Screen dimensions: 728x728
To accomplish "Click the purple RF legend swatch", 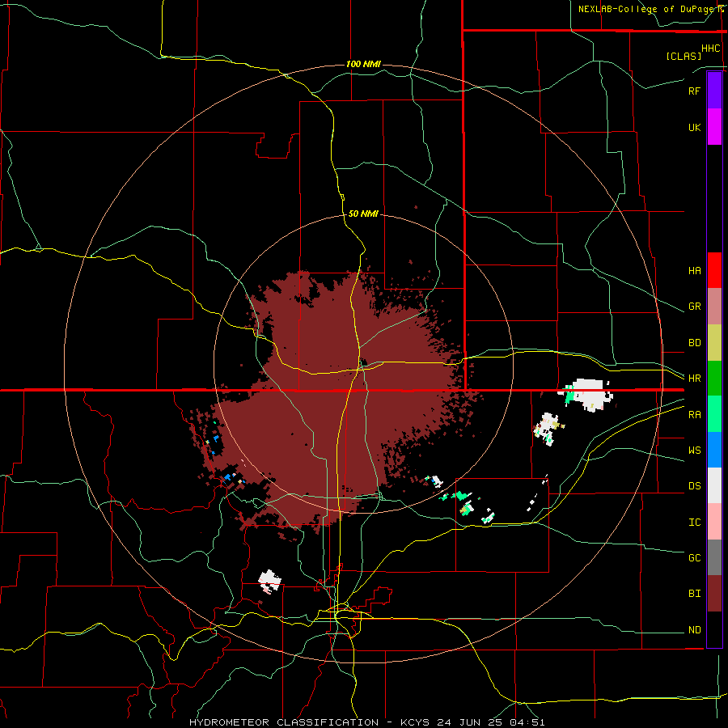I will point(714,91).
